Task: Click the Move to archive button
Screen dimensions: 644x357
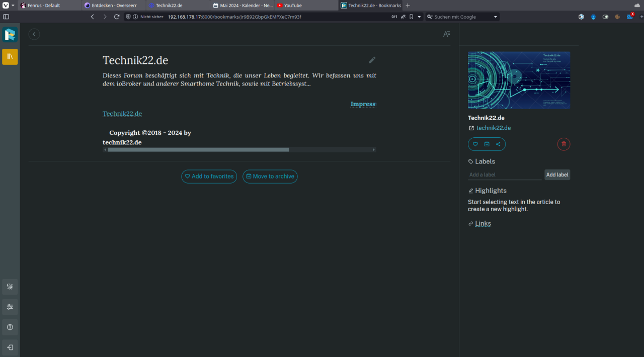Action: [270, 176]
